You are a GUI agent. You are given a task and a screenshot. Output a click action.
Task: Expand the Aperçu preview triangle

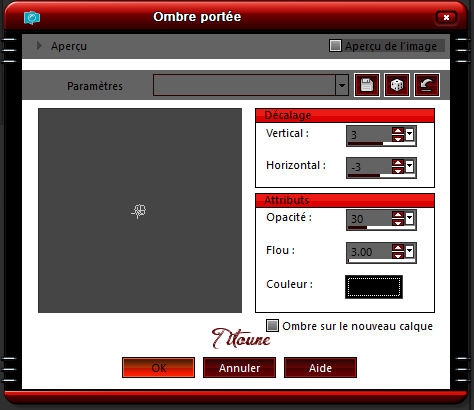coord(39,46)
